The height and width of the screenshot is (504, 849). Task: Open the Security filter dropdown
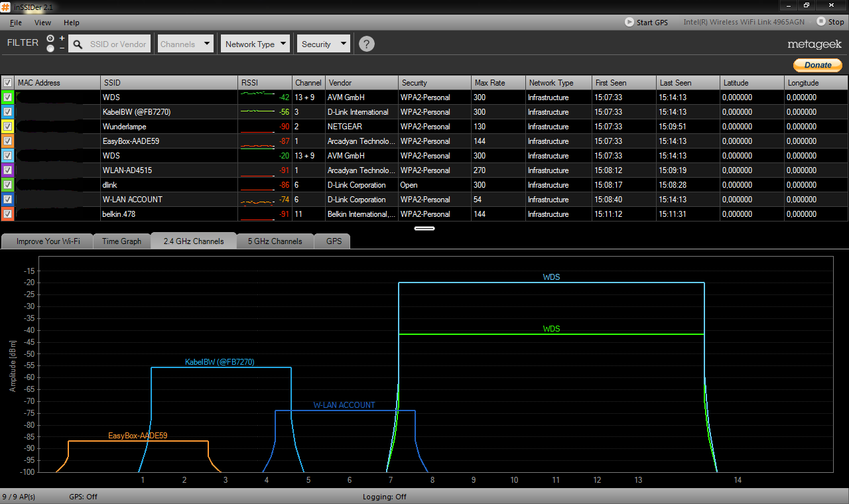coord(323,44)
